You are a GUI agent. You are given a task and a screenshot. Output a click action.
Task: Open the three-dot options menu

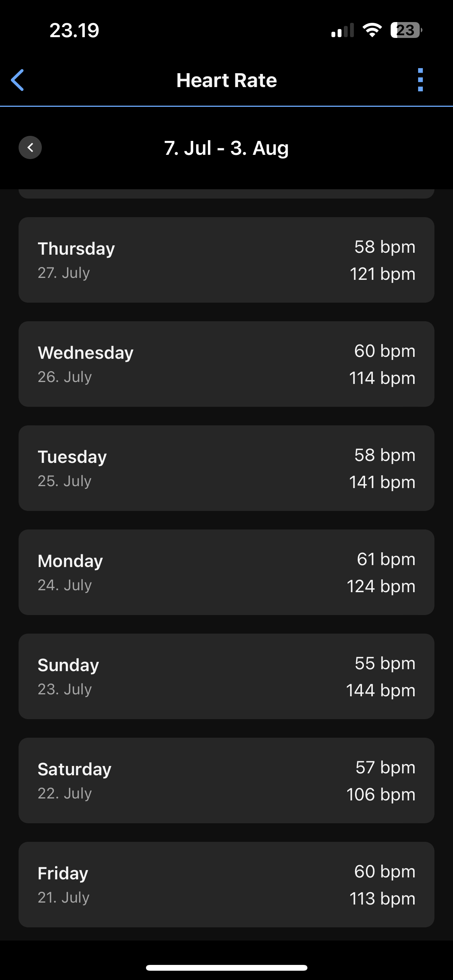pos(420,80)
